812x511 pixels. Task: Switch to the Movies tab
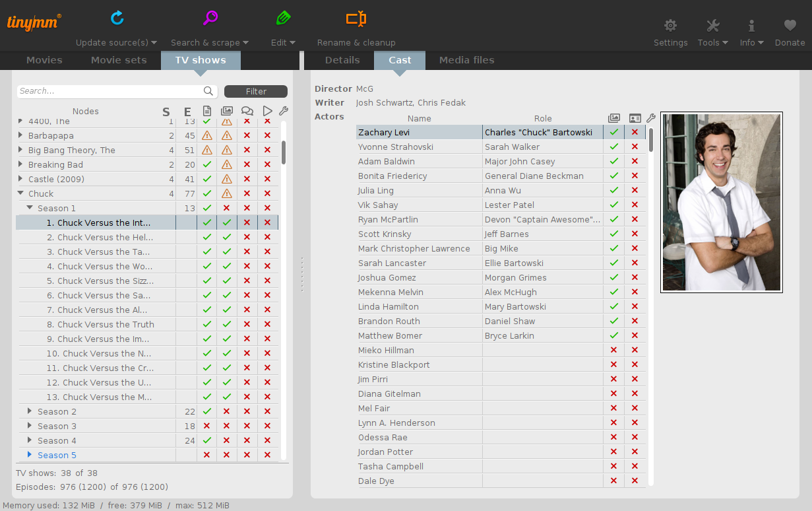[x=44, y=60]
